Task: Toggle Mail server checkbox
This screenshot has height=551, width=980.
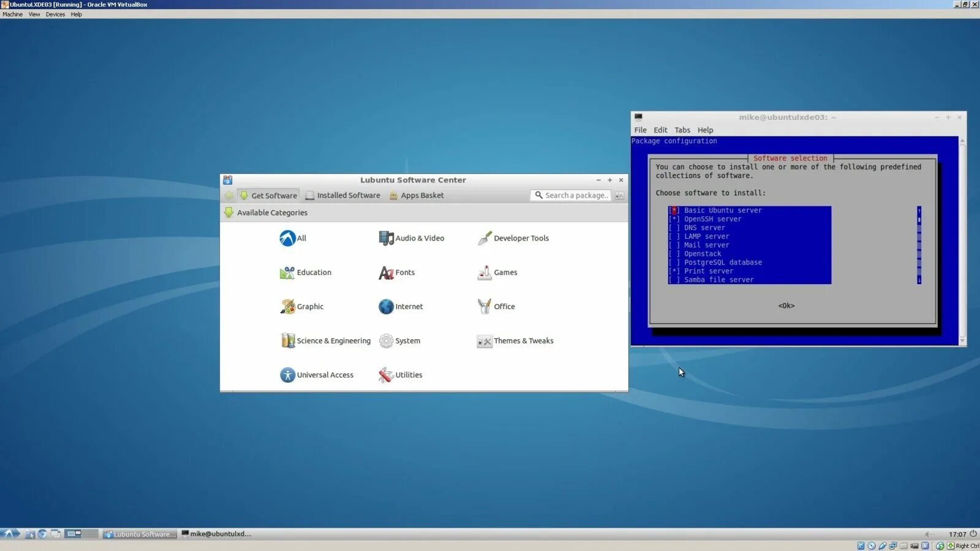Action: point(674,245)
